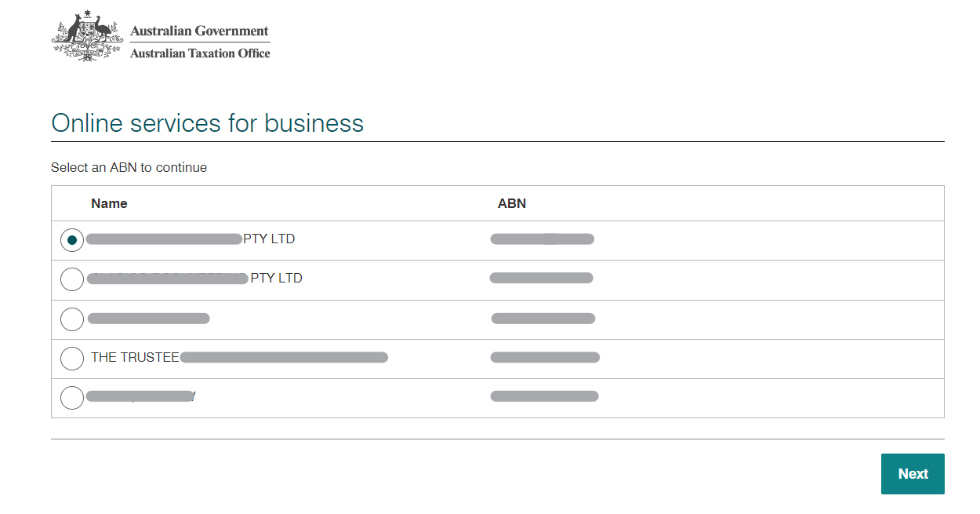Click the Australian Taxation Office logo text
The width and height of the screenshot is (980, 514).
click(x=200, y=54)
